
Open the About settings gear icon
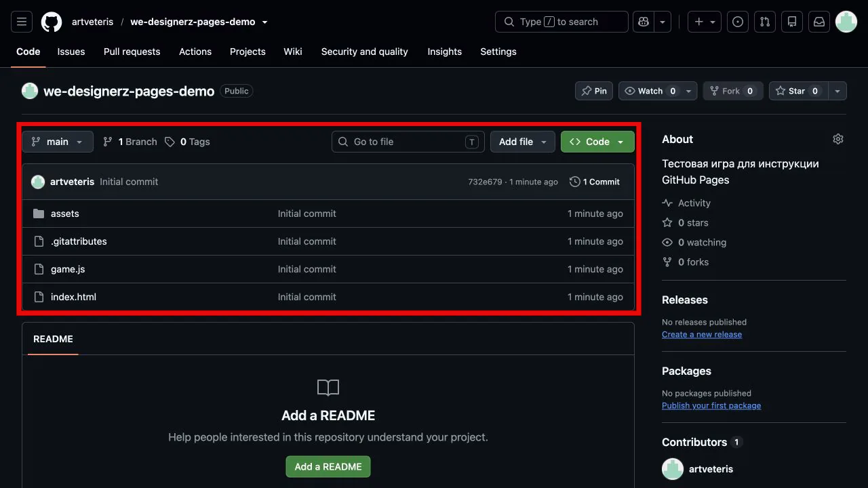(x=838, y=139)
